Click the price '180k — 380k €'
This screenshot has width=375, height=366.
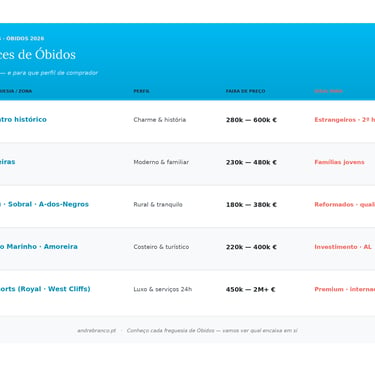click(251, 205)
